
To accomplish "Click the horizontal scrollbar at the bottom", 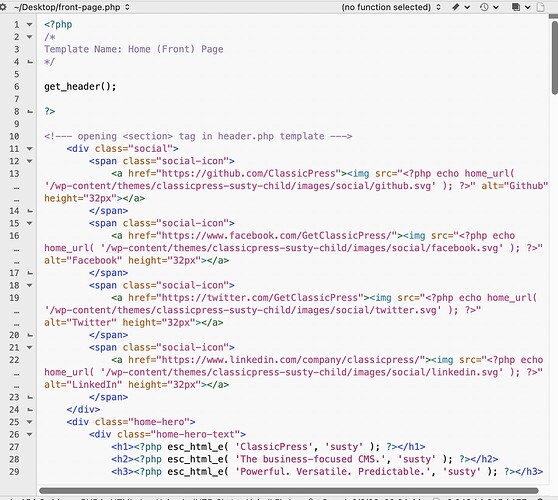I will [288, 491].
